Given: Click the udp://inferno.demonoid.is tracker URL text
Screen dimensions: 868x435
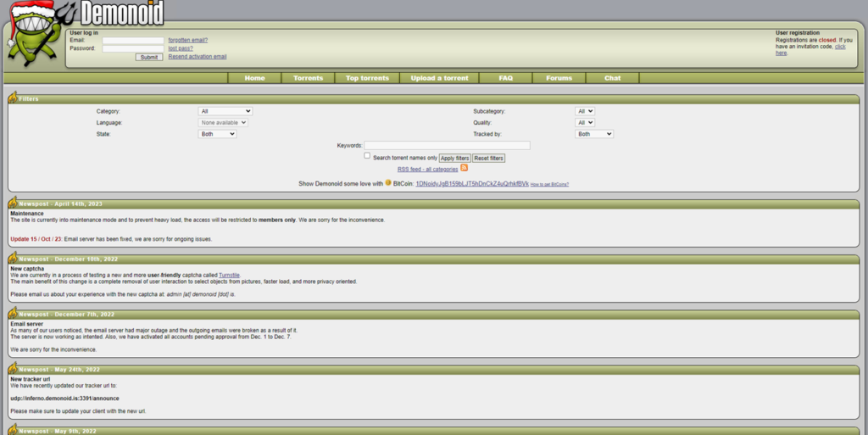Looking at the screenshot, I should tap(64, 399).
